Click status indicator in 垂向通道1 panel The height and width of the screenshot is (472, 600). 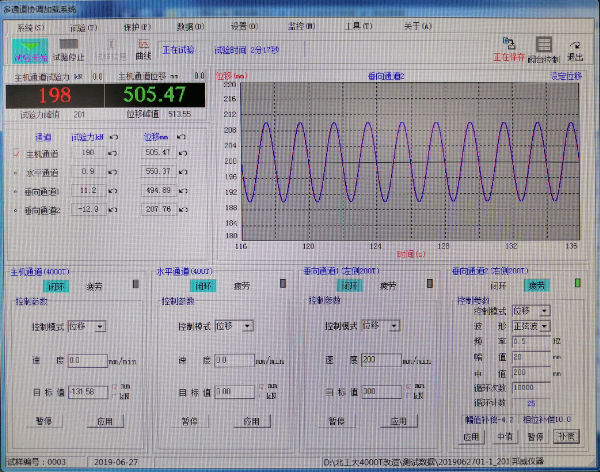430,283
